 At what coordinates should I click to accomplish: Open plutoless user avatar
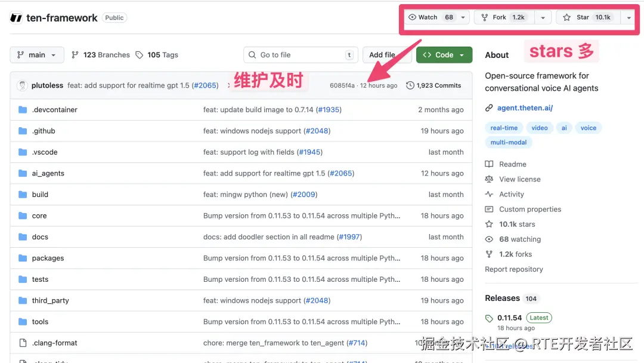click(x=22, y=85)
